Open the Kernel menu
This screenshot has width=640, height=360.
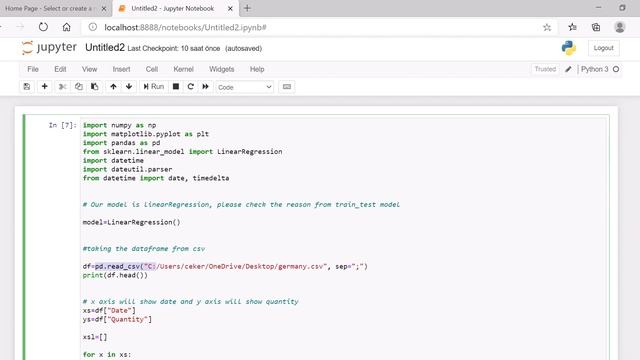(183, 69)
